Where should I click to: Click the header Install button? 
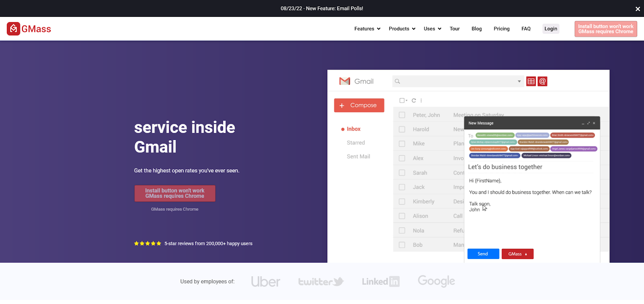click(x=606, y=29)
